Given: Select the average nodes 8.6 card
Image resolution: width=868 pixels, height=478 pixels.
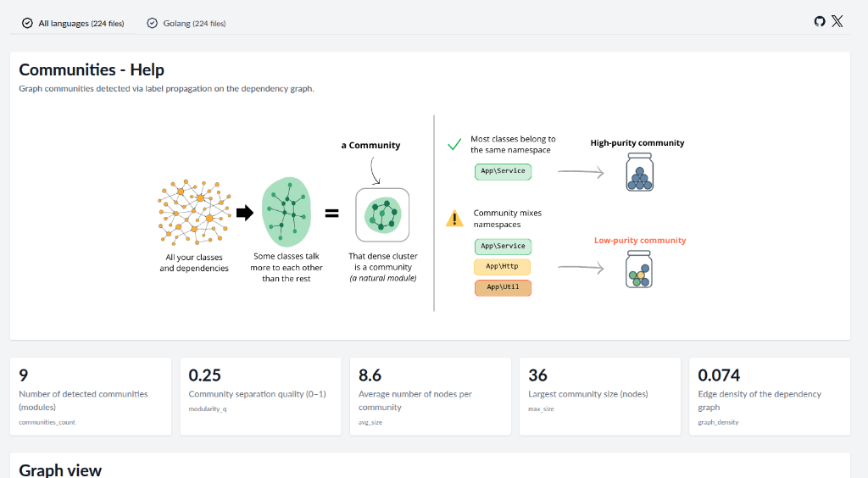Looking at the screenshot, I should tap(430, 397).
